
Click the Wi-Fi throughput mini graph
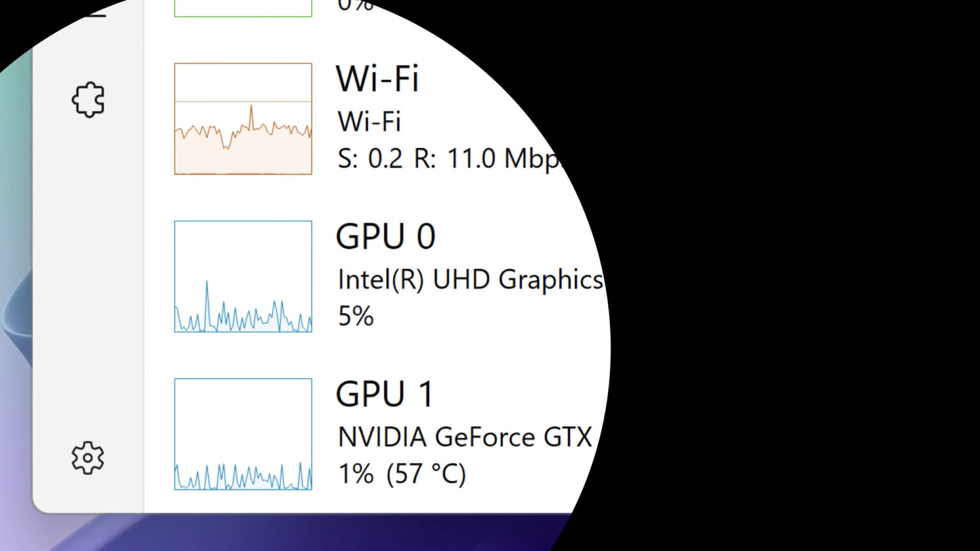click(242, 118)
